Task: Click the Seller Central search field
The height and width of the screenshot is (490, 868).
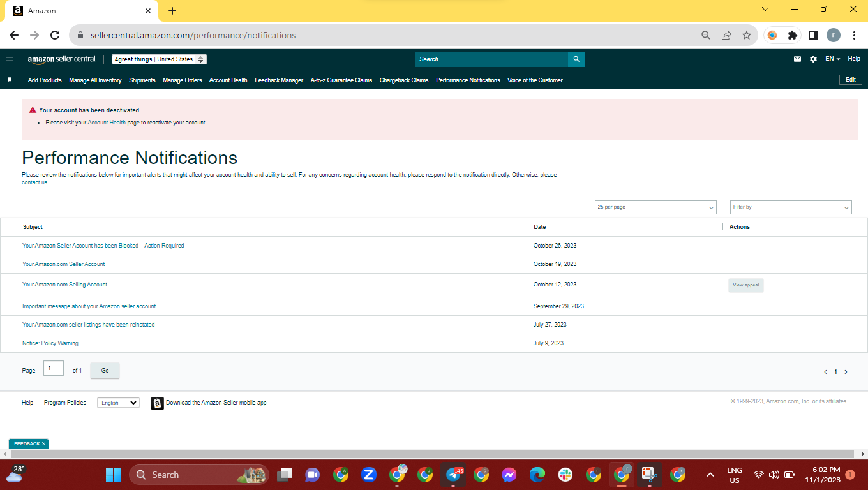Action: pyautogui.click(x=491, y=59)
